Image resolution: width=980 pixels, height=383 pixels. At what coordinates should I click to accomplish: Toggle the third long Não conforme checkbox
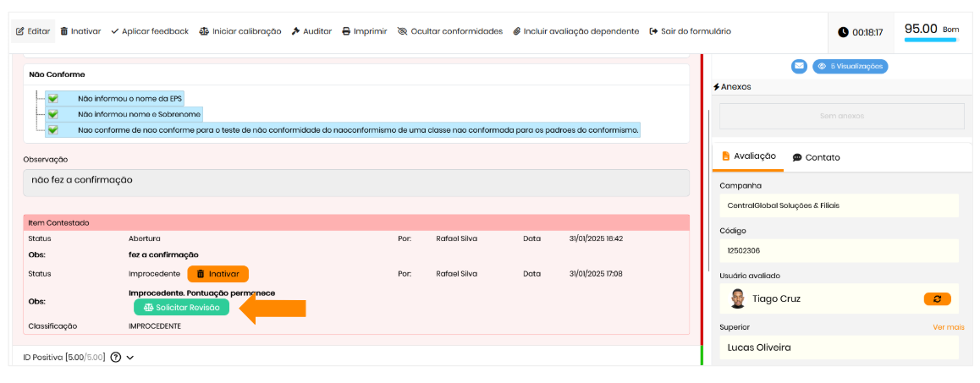53,129
